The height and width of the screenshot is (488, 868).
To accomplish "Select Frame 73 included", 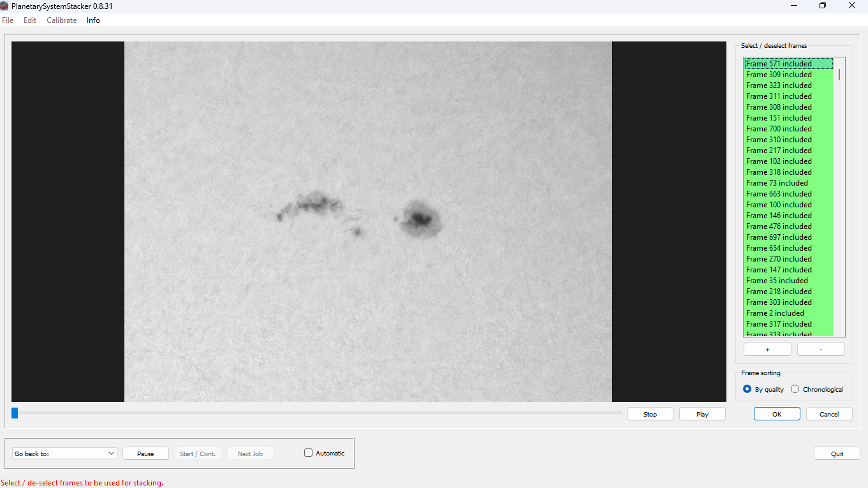I will 789,183.
